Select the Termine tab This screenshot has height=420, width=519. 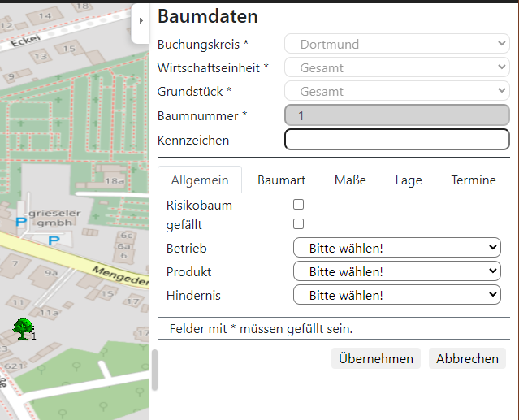474,180
